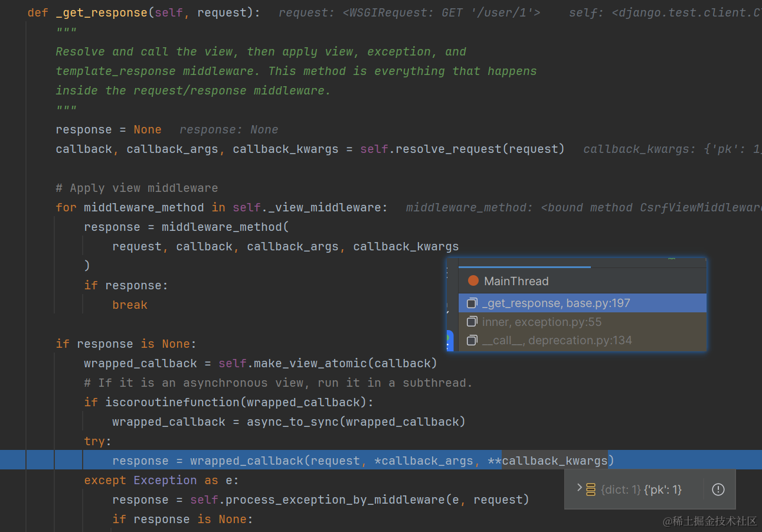Click 'response = middleware_method(' line

coord(187,227)
